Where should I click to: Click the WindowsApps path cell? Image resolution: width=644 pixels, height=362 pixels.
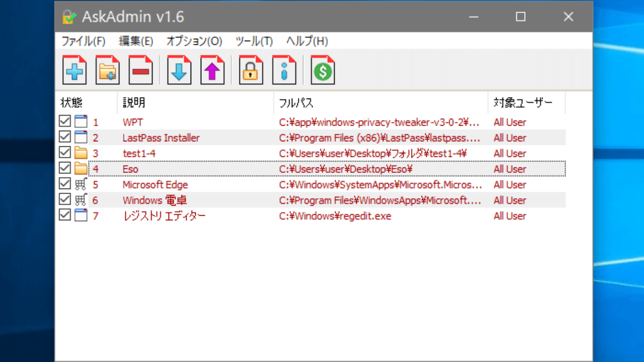coord(380,200)
